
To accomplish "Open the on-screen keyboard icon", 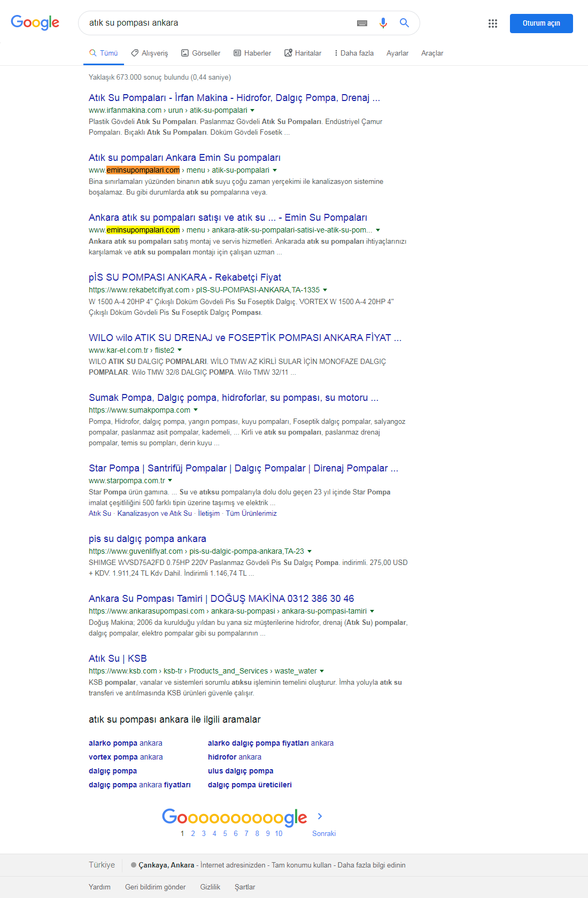I will click(362, 23).
